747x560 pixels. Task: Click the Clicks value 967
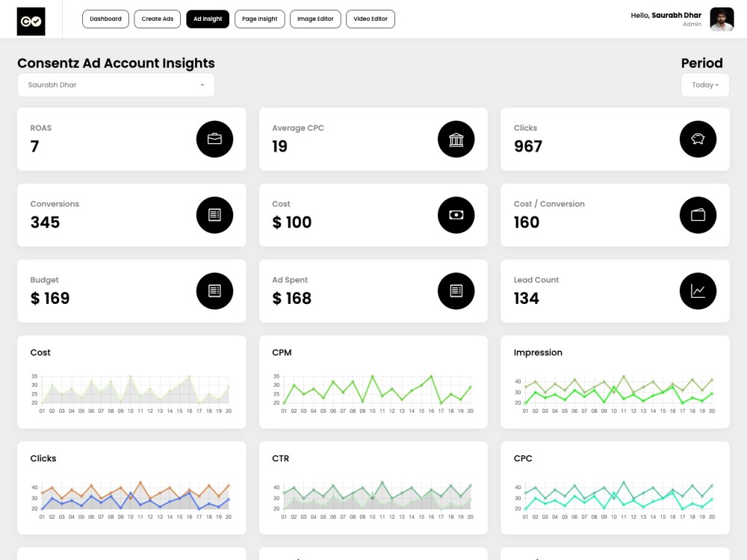tap(528, 146)
